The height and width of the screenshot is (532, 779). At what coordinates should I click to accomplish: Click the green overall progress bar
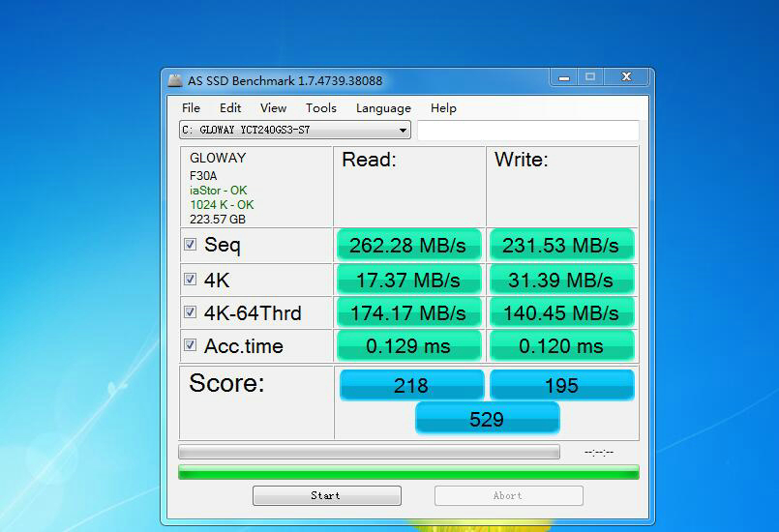click(408, 472)
